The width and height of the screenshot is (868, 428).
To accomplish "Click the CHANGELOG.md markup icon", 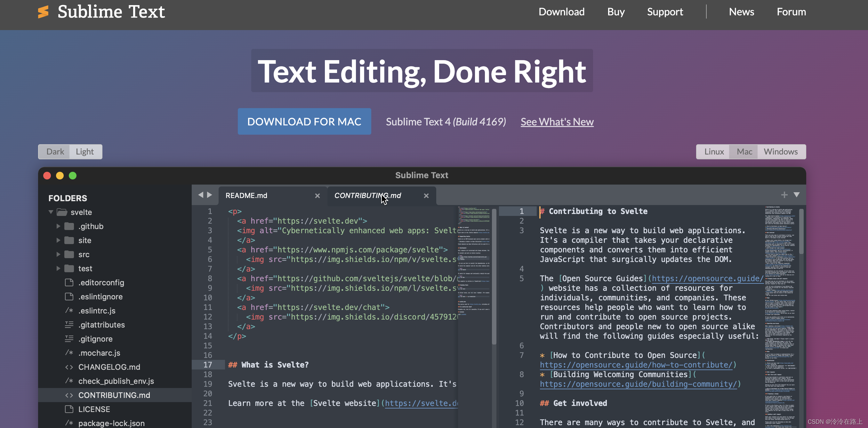I will pyautogui.click(x=69, y=367).
